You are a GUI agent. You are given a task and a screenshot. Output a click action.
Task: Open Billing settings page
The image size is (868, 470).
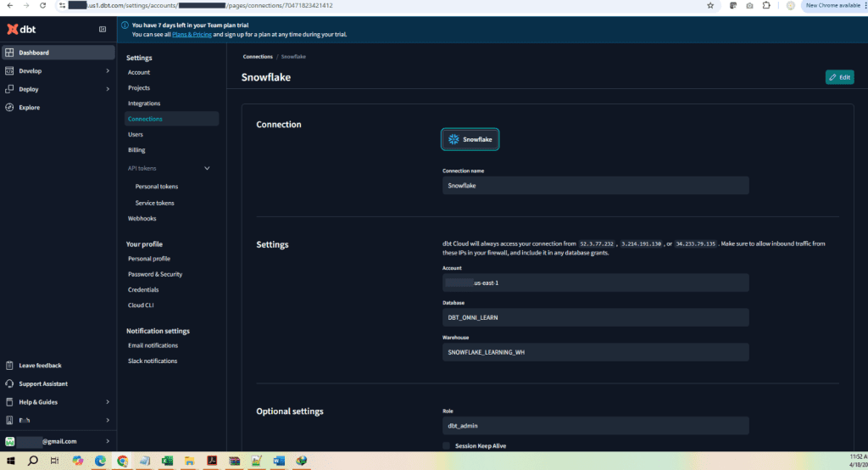(136, 150)
